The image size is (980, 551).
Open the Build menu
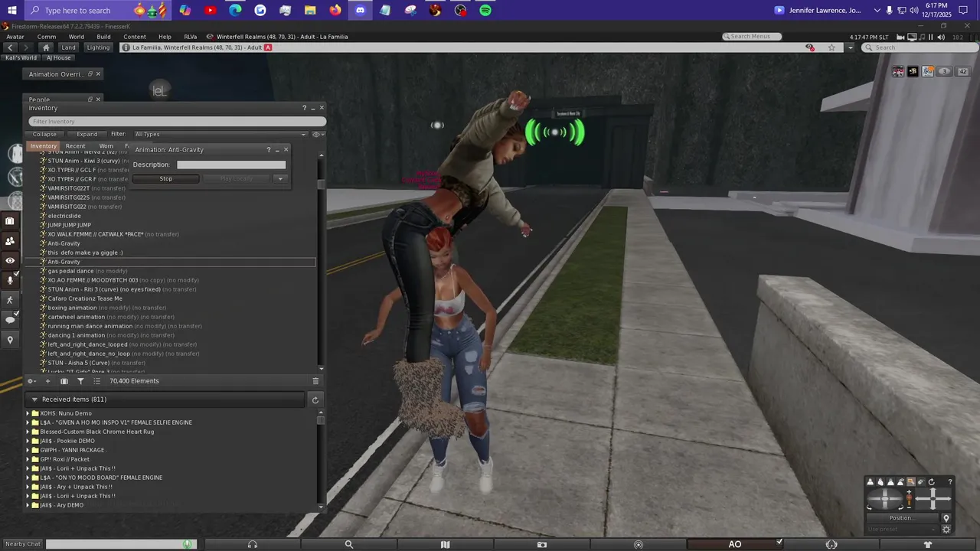pos(103,37)
